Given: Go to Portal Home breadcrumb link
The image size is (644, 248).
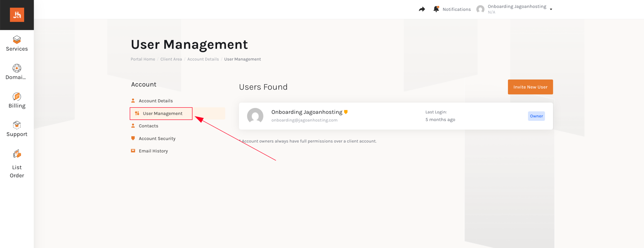Looking at the screenshot, I should click(x=143, y=59).
